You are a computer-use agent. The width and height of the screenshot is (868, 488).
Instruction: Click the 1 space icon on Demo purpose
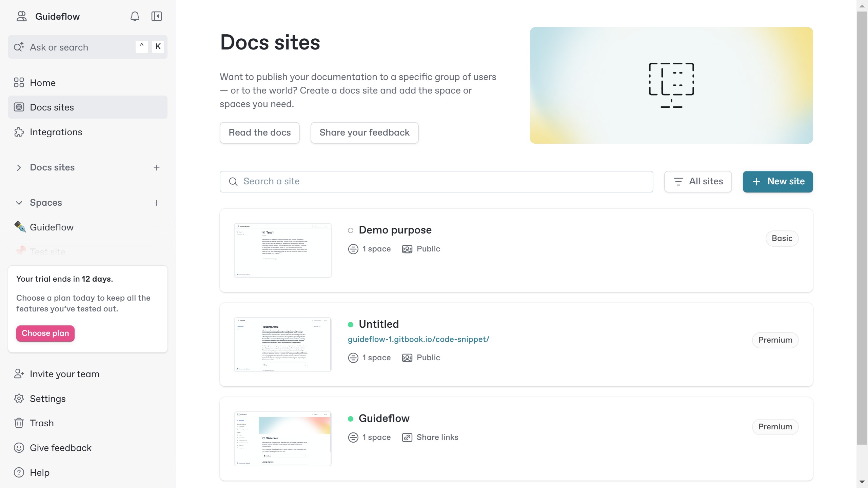point(353,249)
